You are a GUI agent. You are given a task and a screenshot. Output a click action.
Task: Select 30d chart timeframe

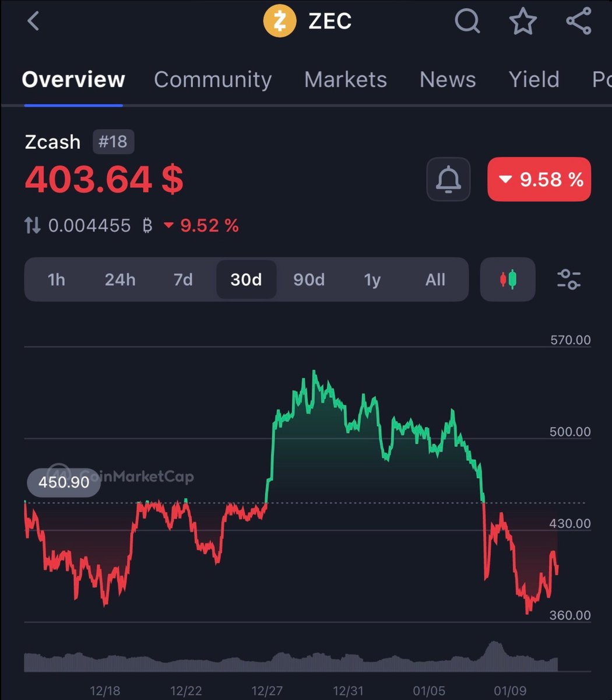coord(246,279)
